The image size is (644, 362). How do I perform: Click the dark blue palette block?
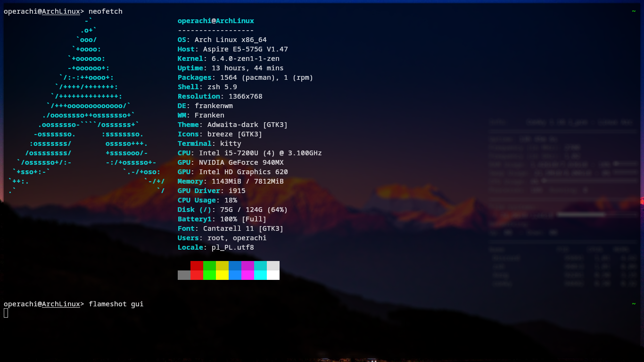tap(235, 266)
